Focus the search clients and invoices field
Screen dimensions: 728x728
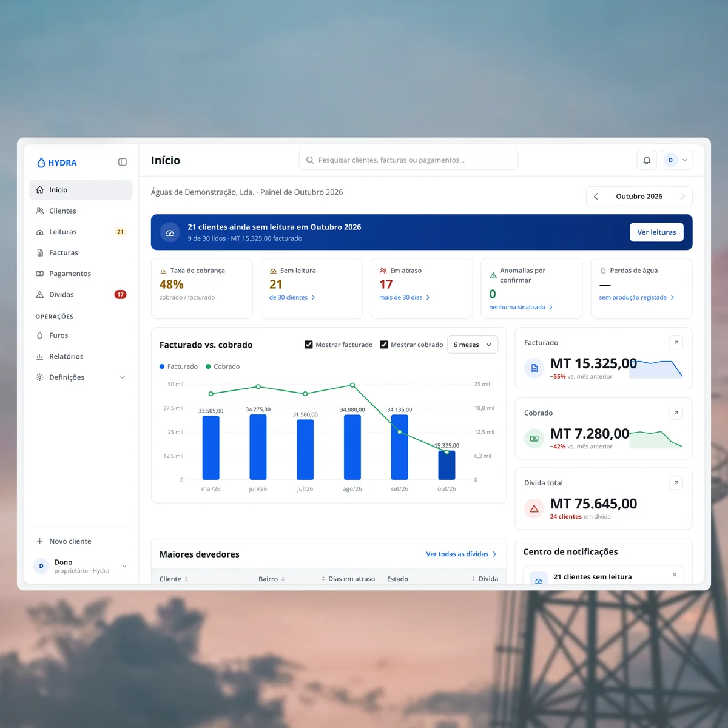click(x=408, y=160)
